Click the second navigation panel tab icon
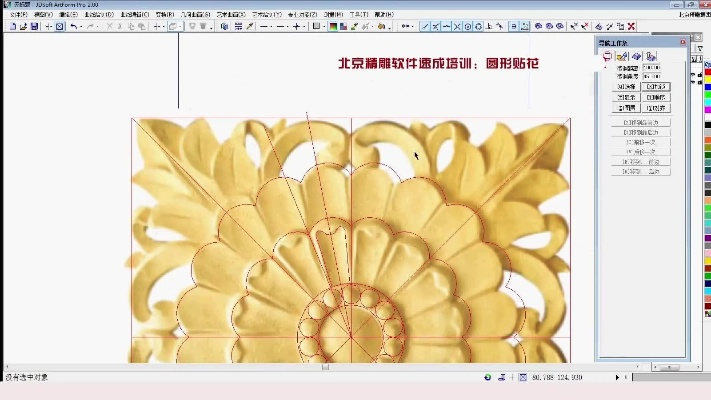The height and width of the screenshot is (400, 711). click(622, 56)
